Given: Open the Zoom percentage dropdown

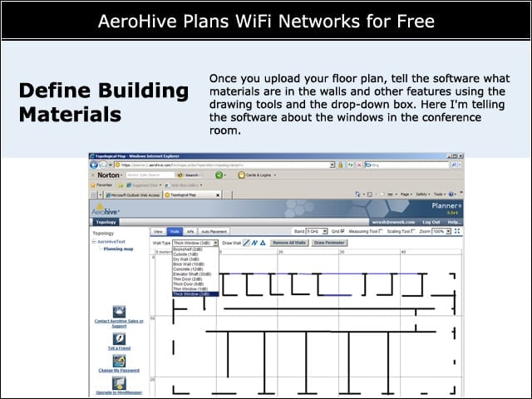Looking at the screenshot, I should tap(441, 231).
